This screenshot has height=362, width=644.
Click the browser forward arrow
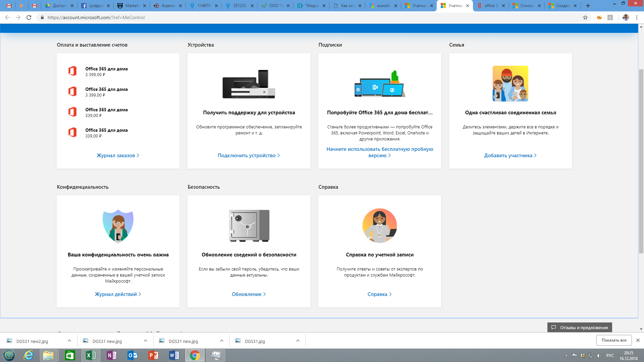18,17
